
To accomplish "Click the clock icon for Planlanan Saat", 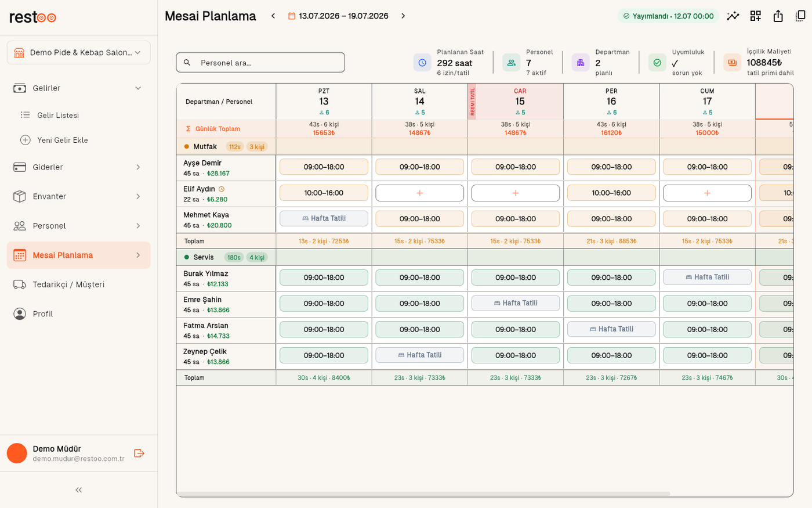I will pyautogui.click(x=422, y=63).
